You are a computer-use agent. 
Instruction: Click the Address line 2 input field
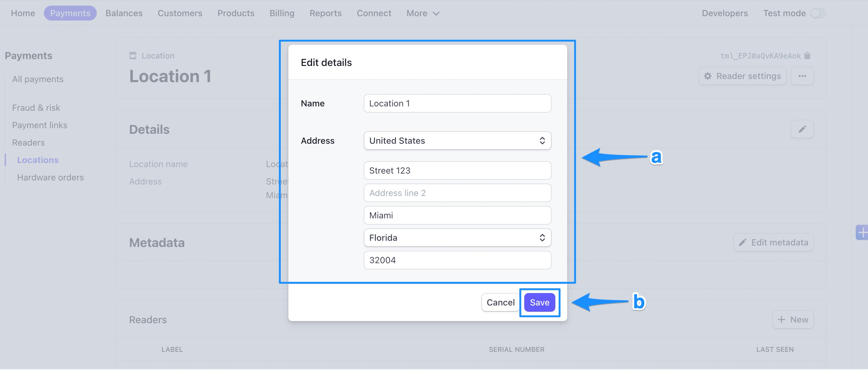457,193
